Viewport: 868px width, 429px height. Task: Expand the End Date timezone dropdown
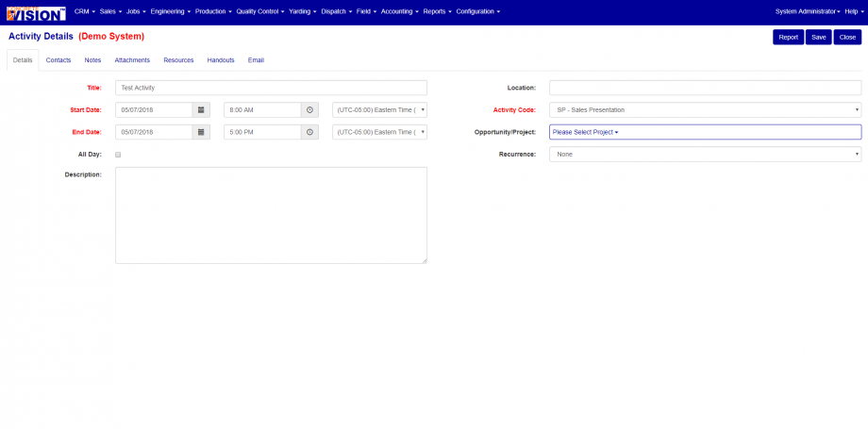coord(379,132)
